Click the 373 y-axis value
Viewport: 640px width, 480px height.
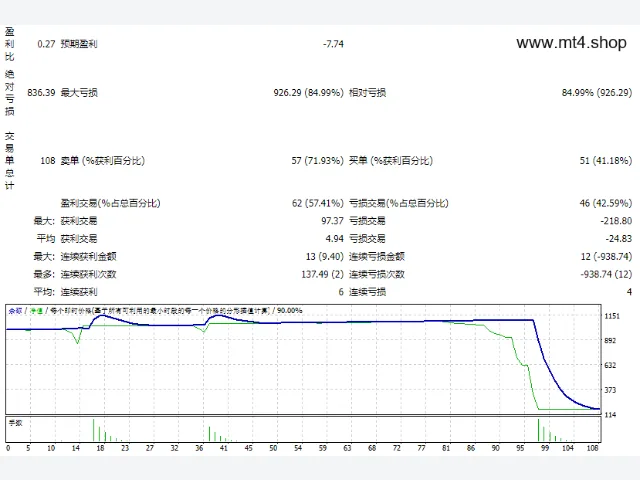[x=610, y=390]
